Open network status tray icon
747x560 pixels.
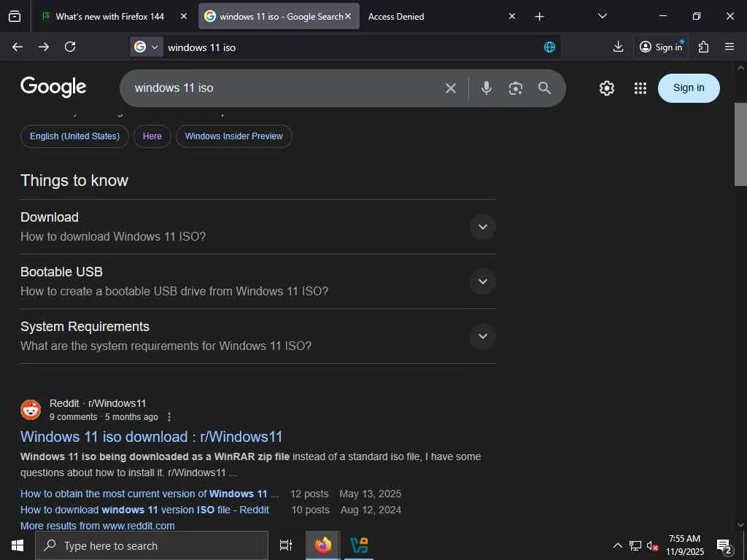pyautogui.click(x=635, y=545)
